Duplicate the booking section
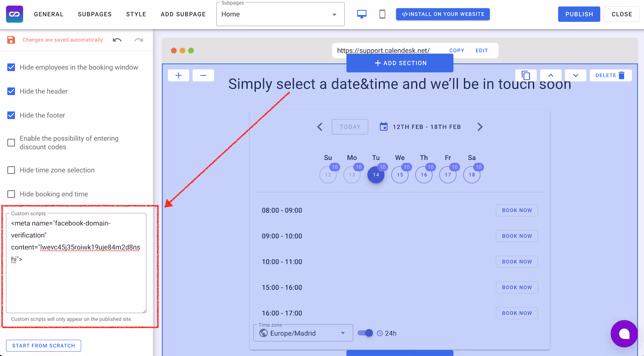Viewport: 644px width, 356px height. (526, 75)
